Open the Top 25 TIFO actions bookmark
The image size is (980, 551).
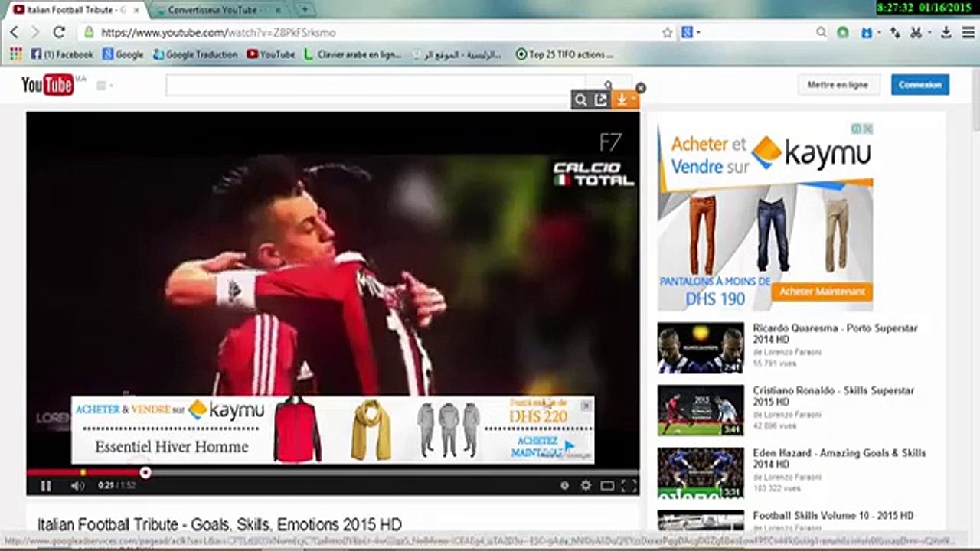point(564,54)
